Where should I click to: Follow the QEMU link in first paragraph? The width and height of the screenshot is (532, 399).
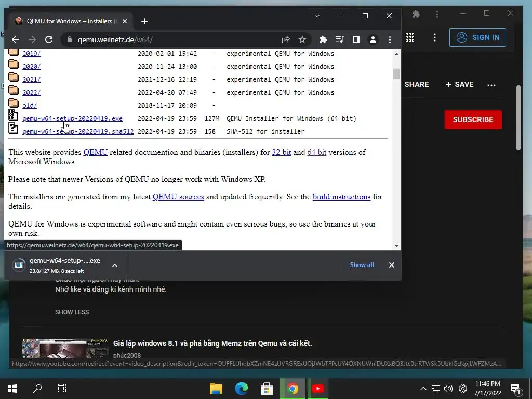point(96,152)
